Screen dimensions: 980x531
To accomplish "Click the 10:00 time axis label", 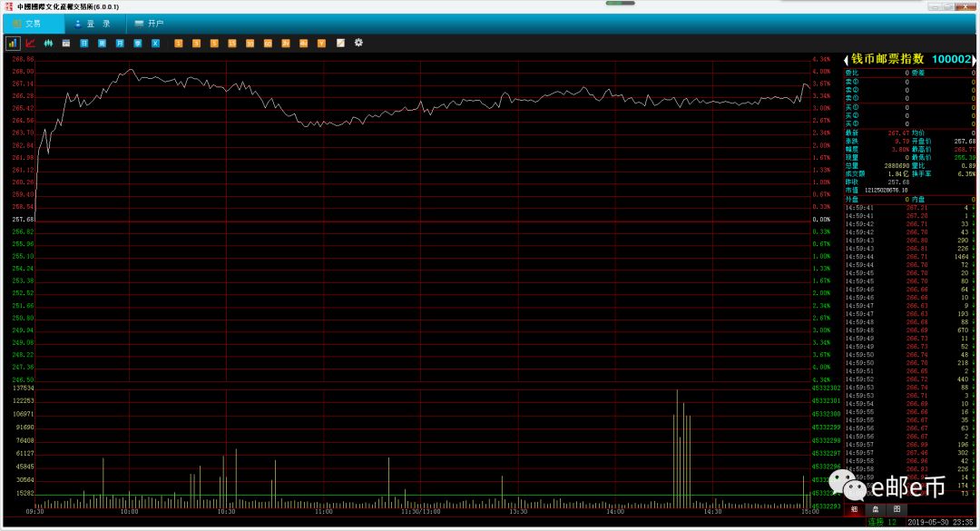I will click(130, 512).
